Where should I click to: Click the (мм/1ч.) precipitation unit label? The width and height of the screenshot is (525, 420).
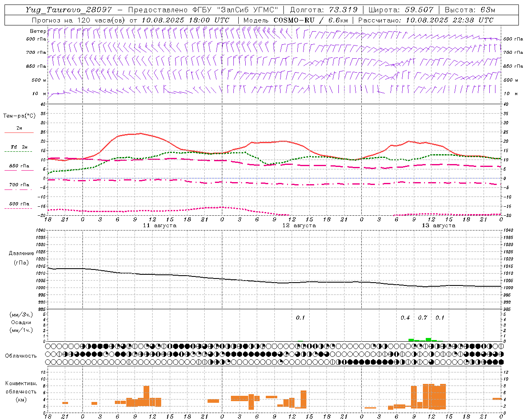coord(21,330)
